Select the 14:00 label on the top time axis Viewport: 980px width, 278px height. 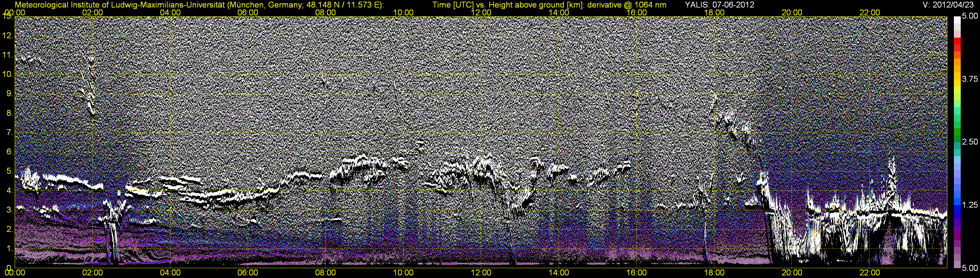pyautogui.click(x=559, y=12)
